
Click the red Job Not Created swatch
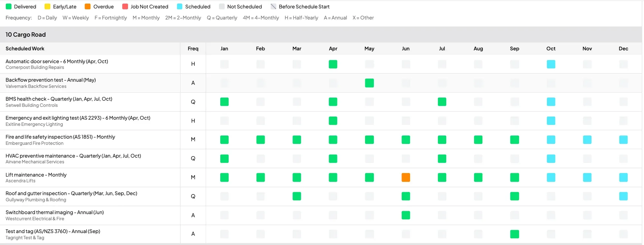(125, 6)
